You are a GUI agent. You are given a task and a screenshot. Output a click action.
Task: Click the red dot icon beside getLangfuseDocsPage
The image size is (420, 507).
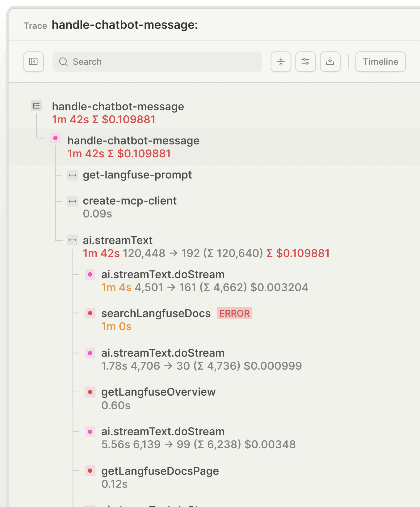pos(90,471)
